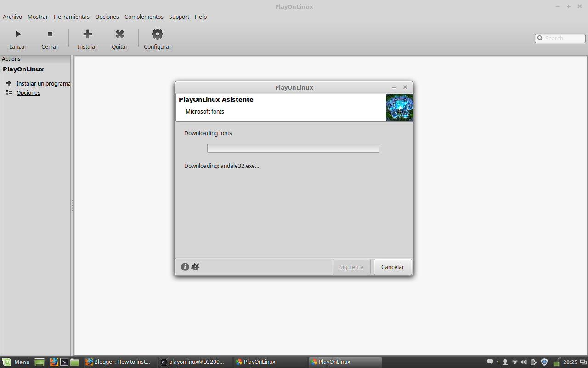Minimize the PlayOnLinux assistant dialog
Image resolution: width=588 pixels, height=368 pixels.
point(394,87)
